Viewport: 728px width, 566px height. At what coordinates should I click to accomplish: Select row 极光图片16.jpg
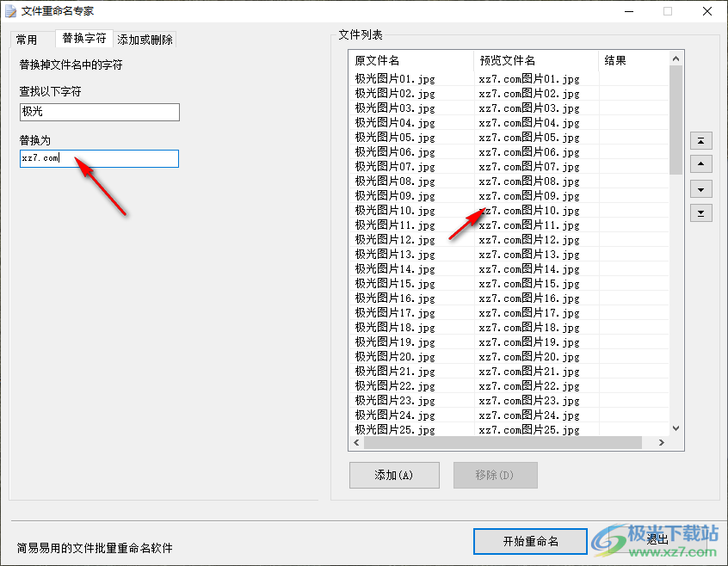click(509, 298)
